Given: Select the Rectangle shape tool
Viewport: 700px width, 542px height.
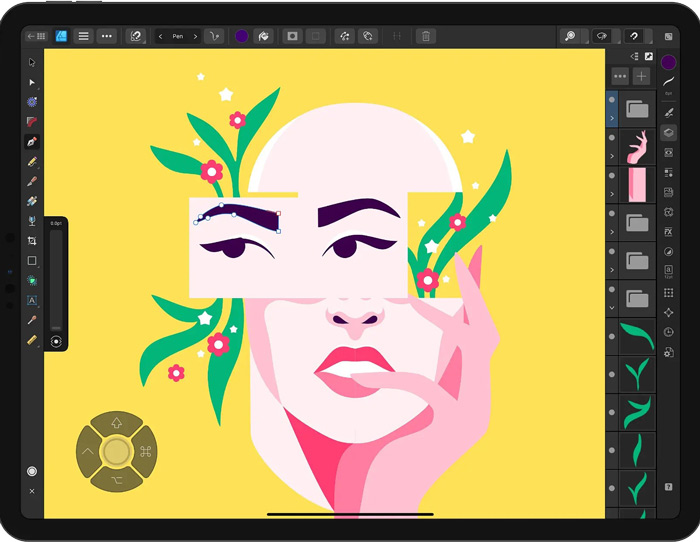Looking at the screenshot, I should click(x=32, y=260).
